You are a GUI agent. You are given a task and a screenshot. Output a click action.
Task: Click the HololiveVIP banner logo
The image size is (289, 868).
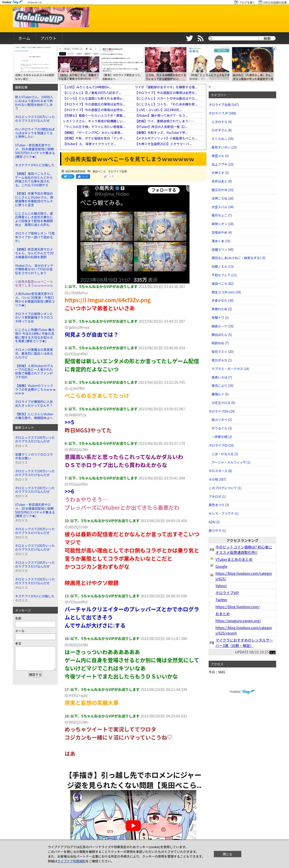51,17
